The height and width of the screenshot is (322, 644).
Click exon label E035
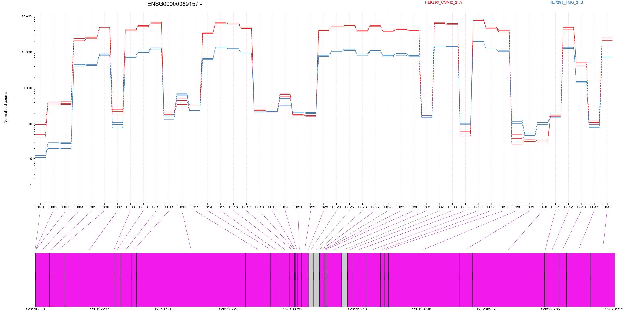pos(478,207)
